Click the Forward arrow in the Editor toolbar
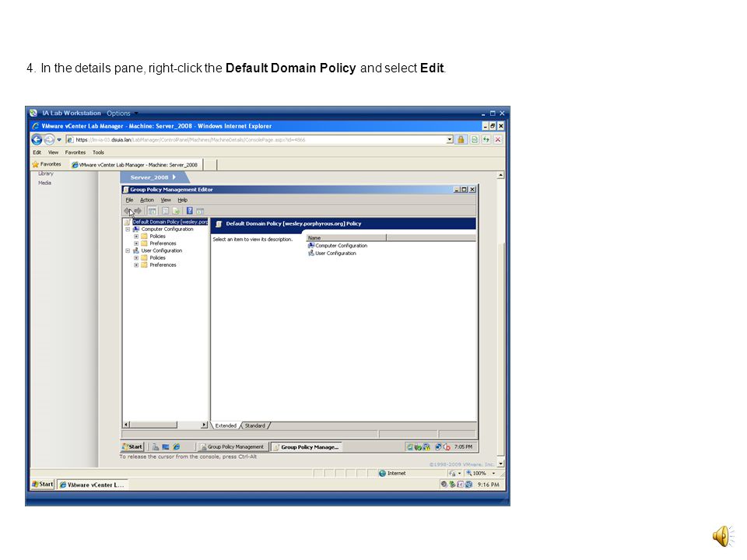This screenshot has width=747, height=560. tap(138, 211)
